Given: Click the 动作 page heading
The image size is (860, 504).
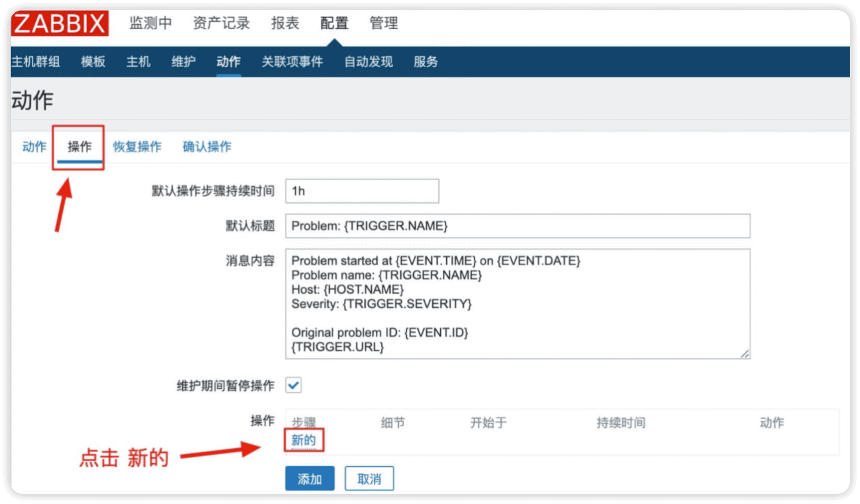Looking at the screenshot, I should 32,101.
